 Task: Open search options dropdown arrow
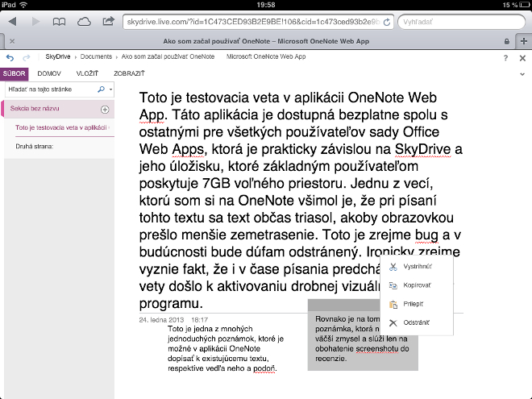click(110, 89)
